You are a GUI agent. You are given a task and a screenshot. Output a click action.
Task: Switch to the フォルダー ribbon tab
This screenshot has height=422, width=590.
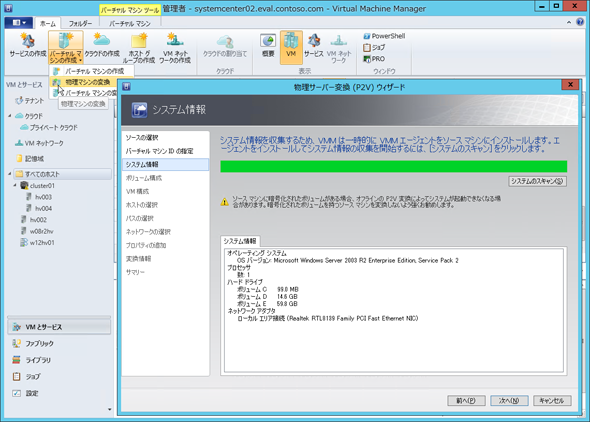pyautogui.click(x=80, y=23)
